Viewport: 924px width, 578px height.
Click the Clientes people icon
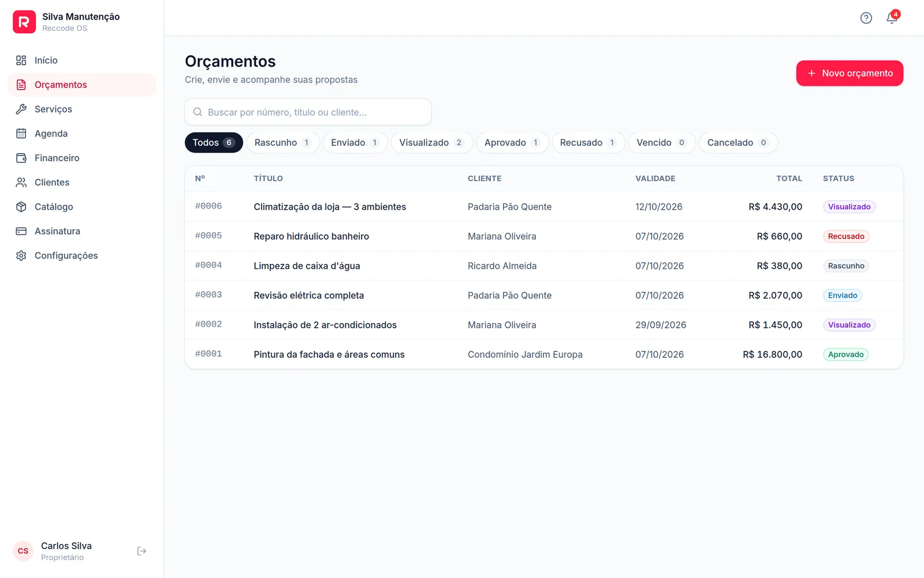21,182
